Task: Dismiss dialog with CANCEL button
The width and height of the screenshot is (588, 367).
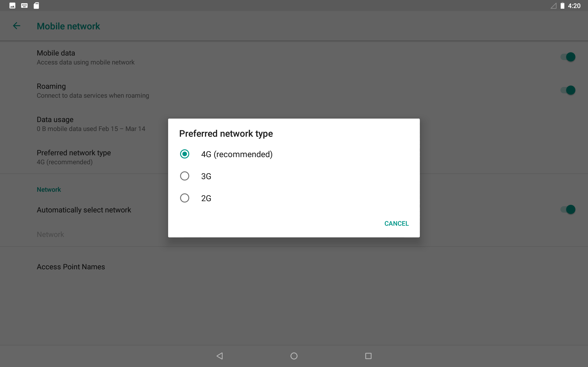Action: pyautogui.click(x=396, y=223)
